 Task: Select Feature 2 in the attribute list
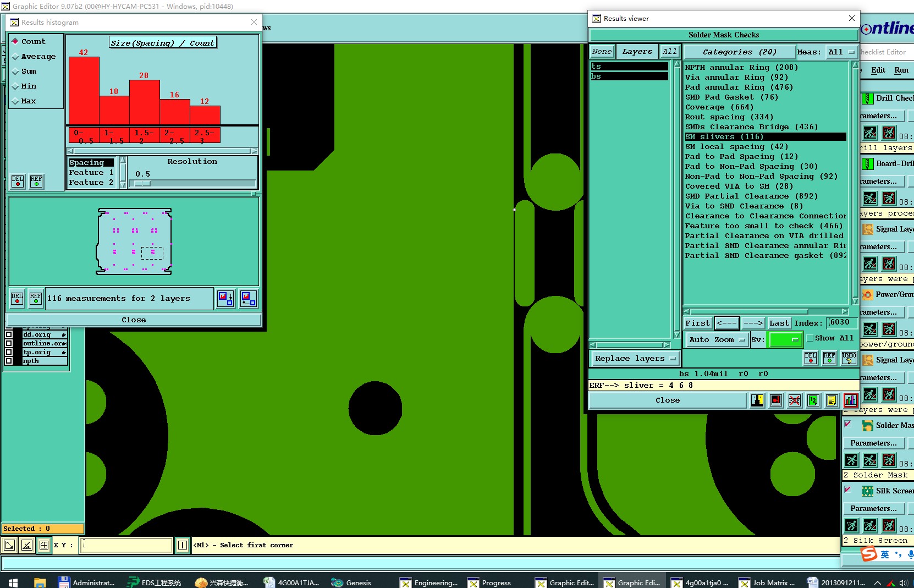[x=91, y=183]
